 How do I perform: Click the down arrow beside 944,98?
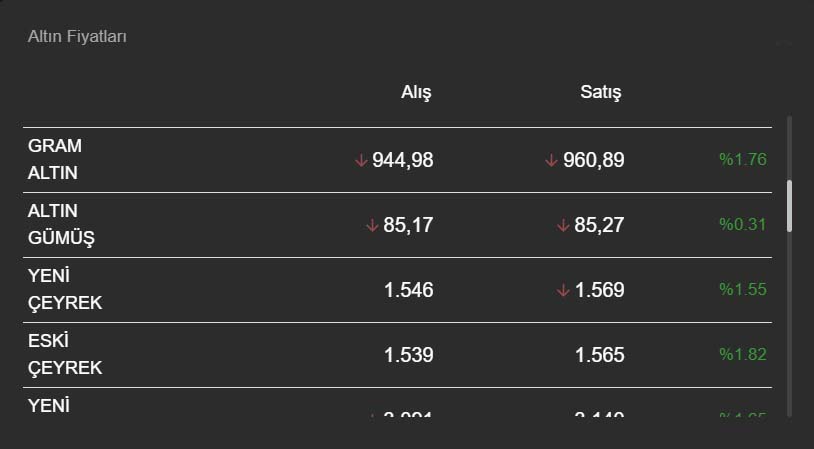click(361, 160)
